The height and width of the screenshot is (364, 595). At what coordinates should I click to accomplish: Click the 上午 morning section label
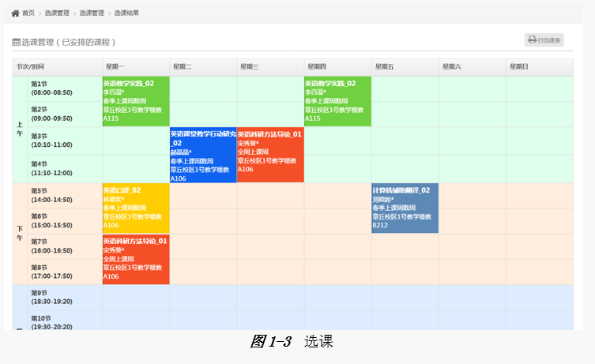[20, 128]
